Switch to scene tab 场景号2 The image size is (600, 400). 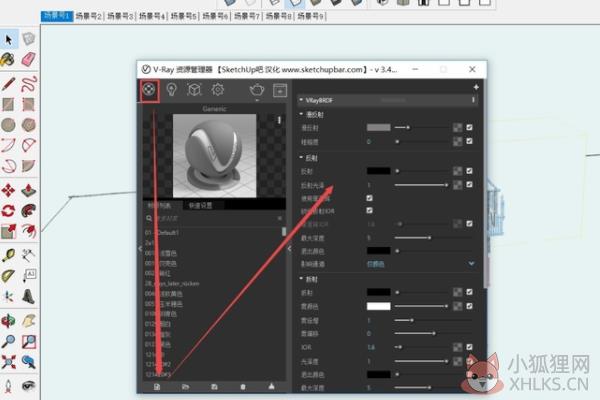click(89, 16)
